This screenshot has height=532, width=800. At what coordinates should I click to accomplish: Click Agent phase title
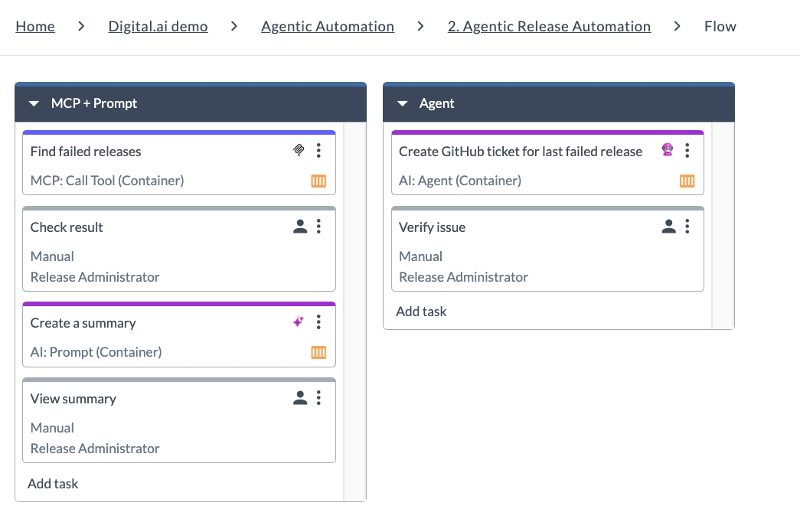point(436,103)
